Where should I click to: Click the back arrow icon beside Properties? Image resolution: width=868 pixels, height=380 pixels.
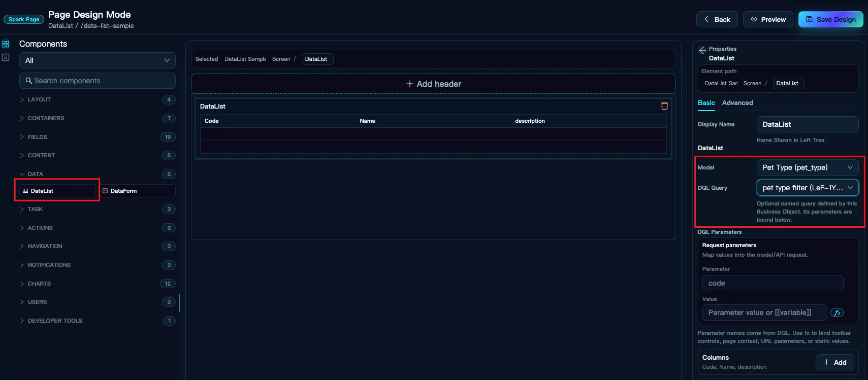(x=702, y=50)
